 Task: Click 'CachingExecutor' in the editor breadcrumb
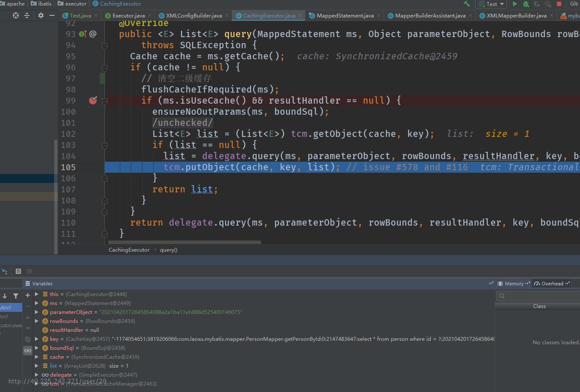(x=129, y=250)
